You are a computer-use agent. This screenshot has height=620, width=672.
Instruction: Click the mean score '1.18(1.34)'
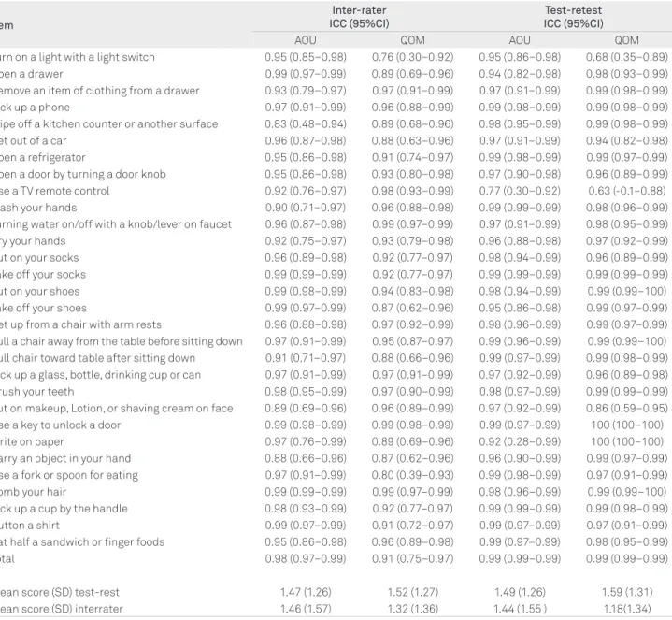pyautogui.click(x=627, y=609)
